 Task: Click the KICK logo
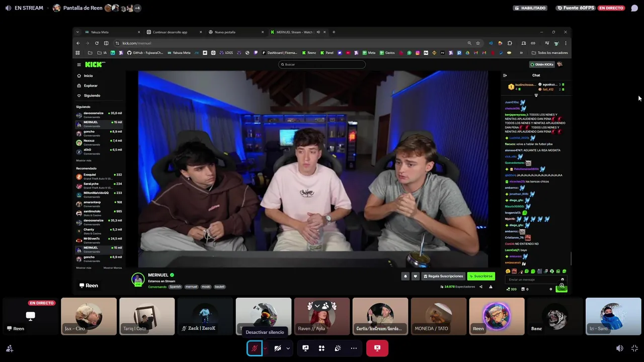[x=95, y=64]
